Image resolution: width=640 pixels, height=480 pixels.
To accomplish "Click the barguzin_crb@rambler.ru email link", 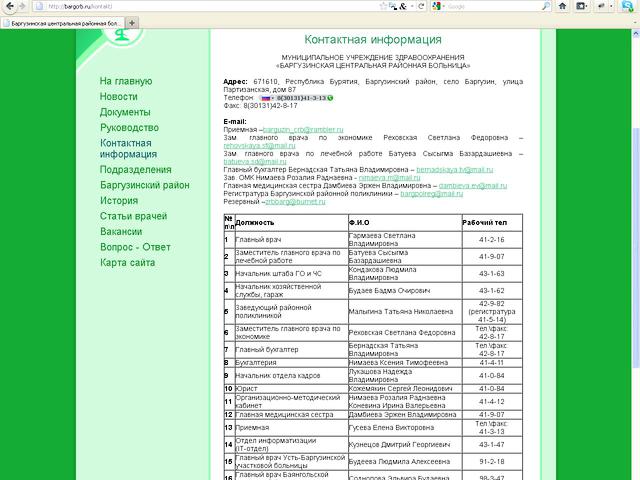I will click(302, 130).
